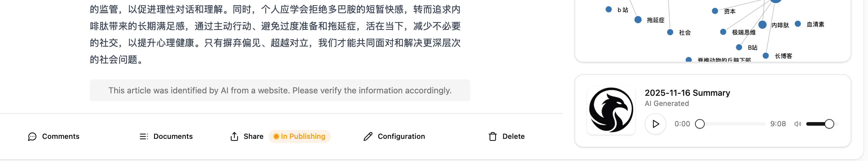Image resolution: width=868 pixels, height=161 pixels.
Task: Open the Comments section
Action: (61, 136)
